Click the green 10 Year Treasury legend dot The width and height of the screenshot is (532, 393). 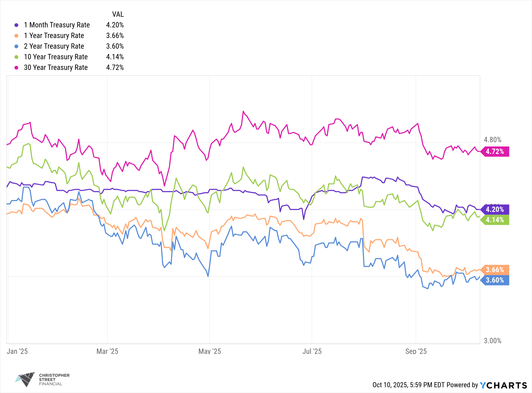click(16, 57)
